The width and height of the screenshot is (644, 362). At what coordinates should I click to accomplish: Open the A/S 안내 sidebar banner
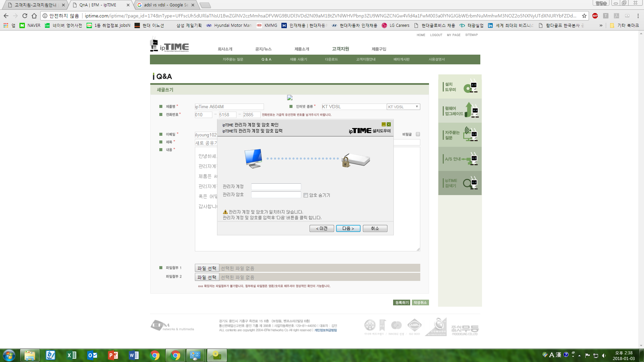point(460,159)
